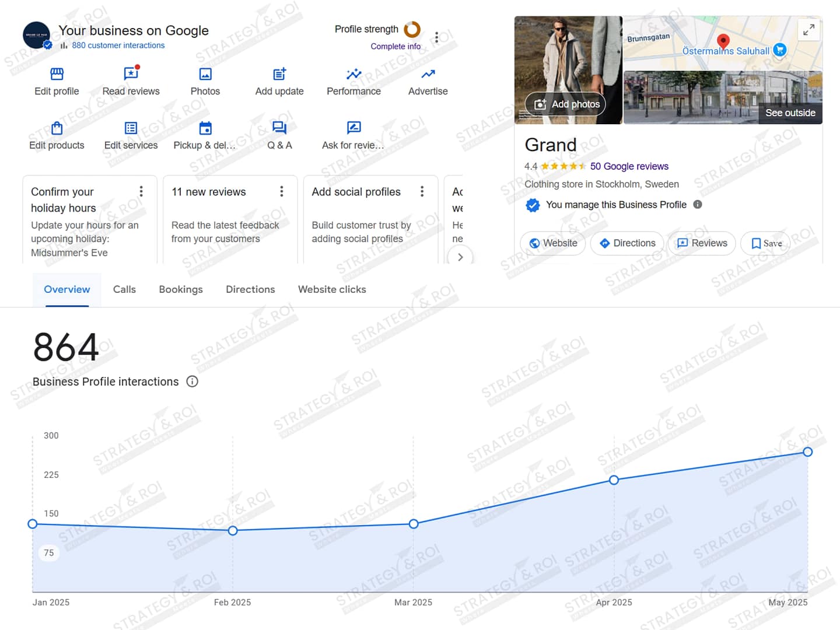Open Photos from the action grid
Image resolution: width=840 pixels, height=630 pixels.
(205, 74)
